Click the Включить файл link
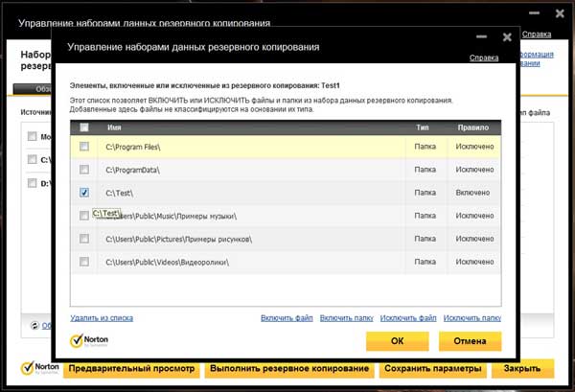The image size is (575, 392). coord(287,318)
